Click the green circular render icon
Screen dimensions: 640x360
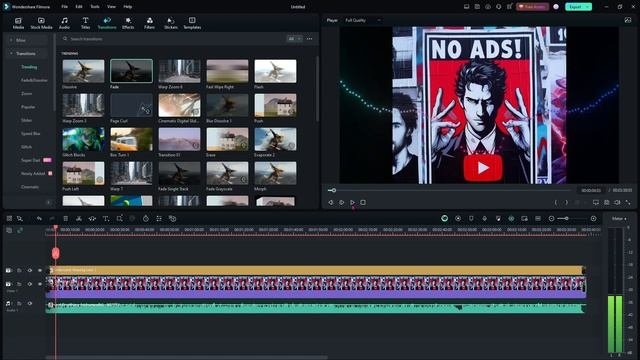point(444,219)
